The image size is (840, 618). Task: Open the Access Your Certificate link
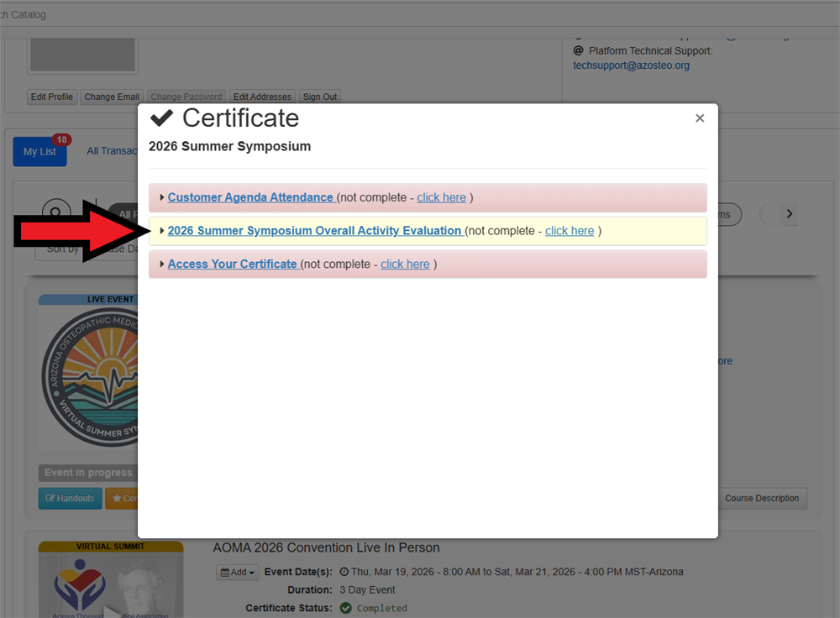tap(232, 264)
